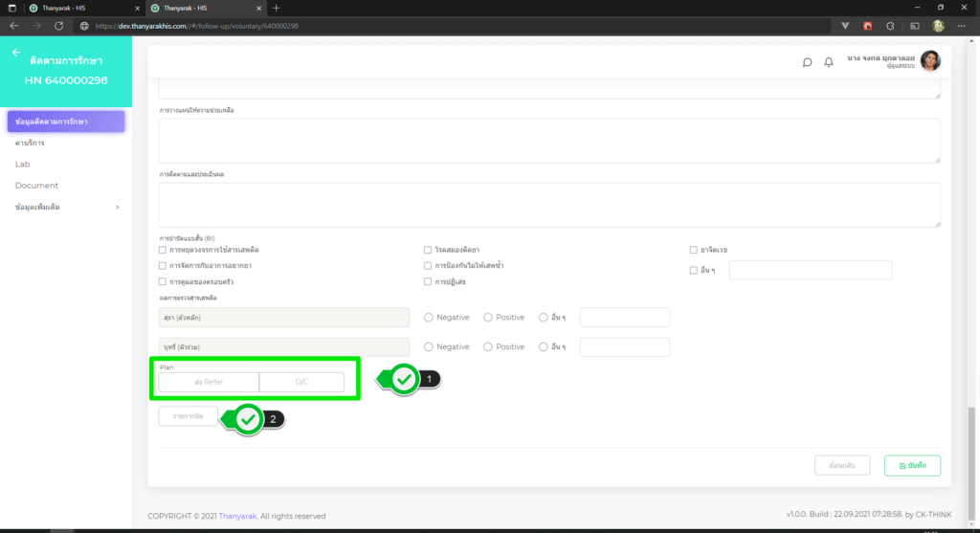The height and width of the screenshot is (533, 980).
Task: Click the user profile avatar photo
Action: pyautogui.click(x=929, y=61)
